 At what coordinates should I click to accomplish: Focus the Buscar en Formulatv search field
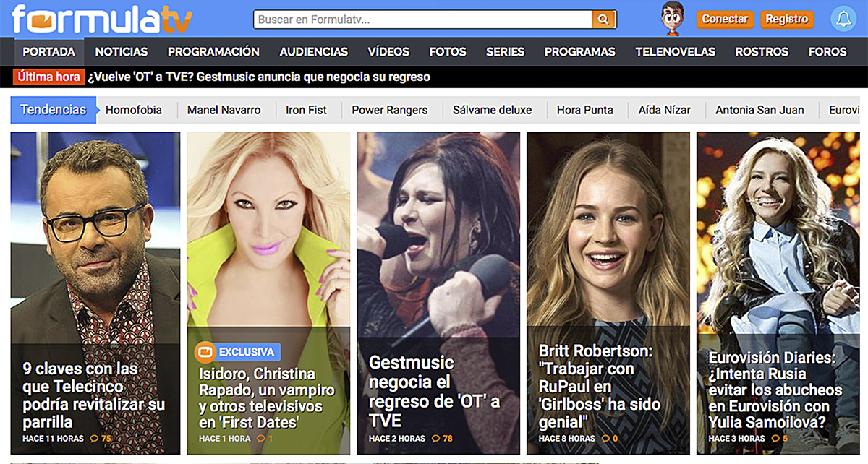click(423, 20)
